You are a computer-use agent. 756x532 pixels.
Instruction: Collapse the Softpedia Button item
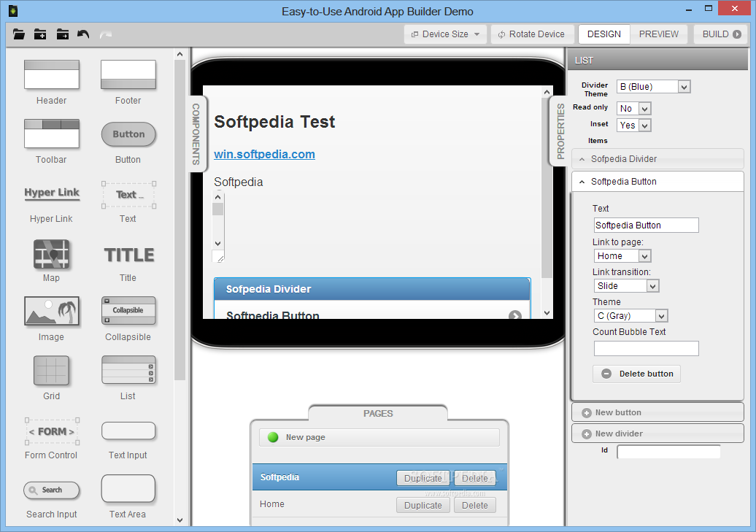point(657,182)
